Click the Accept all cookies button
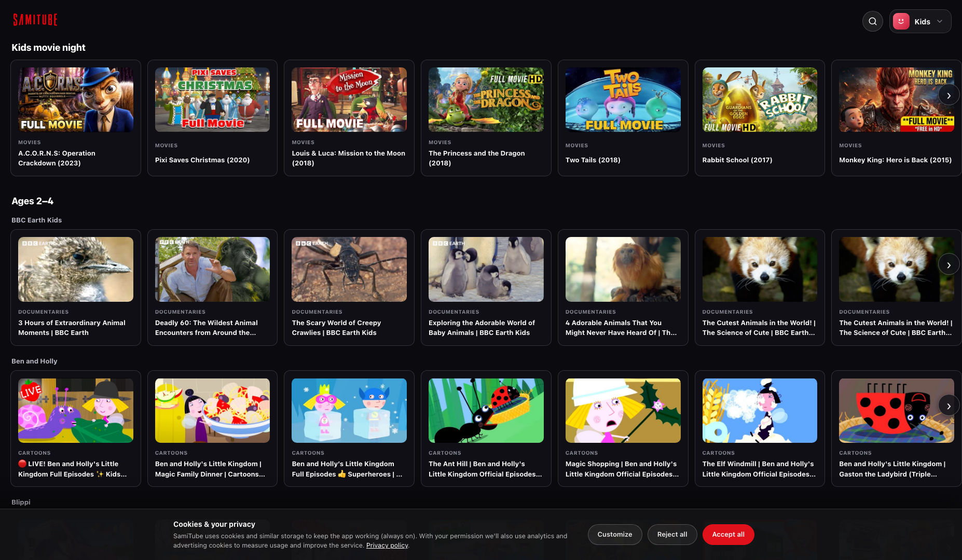 pos(728,535)
